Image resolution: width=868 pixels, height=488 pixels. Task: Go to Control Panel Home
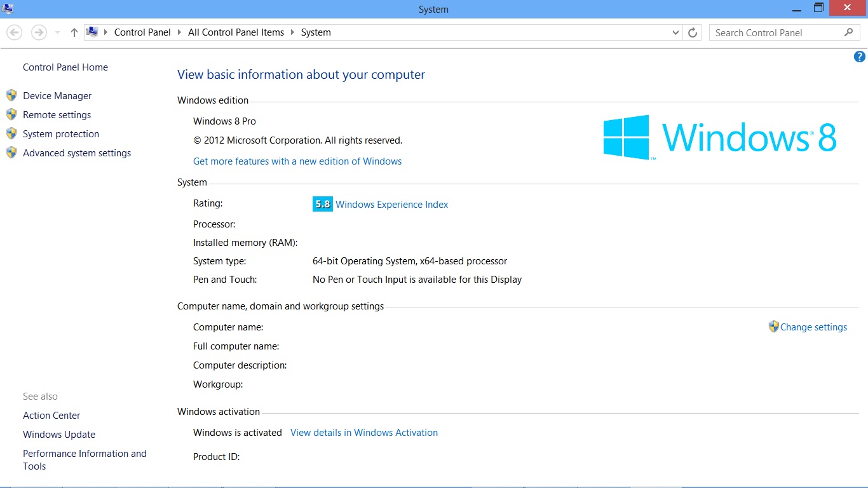(65, 67)
